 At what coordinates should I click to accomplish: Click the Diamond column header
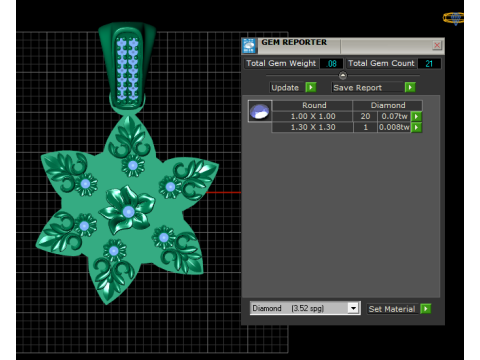(x=388, y=105)
